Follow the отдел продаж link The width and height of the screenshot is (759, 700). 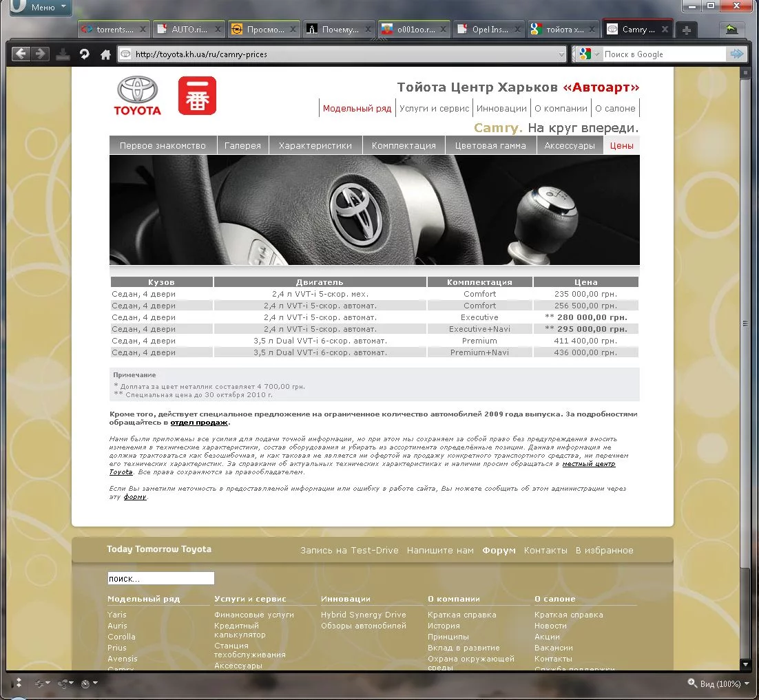(199, 423)
